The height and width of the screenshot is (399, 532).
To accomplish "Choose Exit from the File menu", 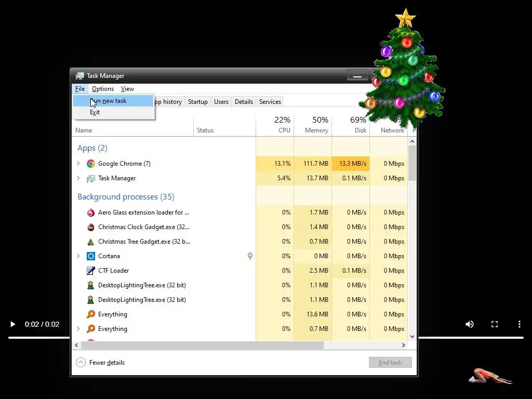I will point(113,112).
